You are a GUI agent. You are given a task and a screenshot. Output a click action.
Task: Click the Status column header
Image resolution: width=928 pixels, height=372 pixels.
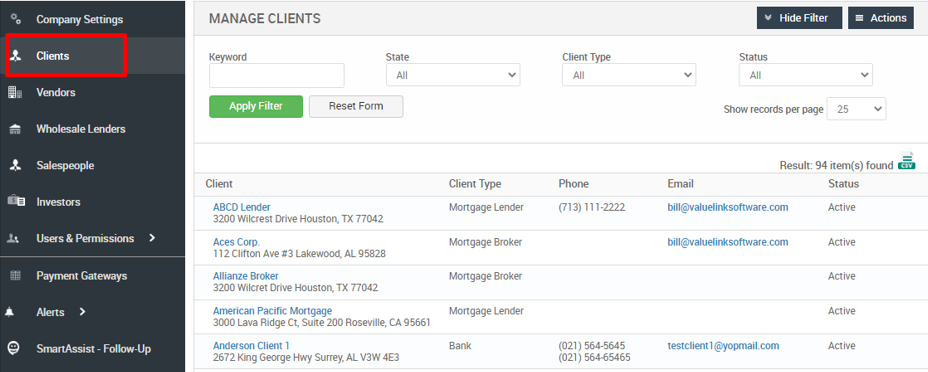click(x=843, y=184)
